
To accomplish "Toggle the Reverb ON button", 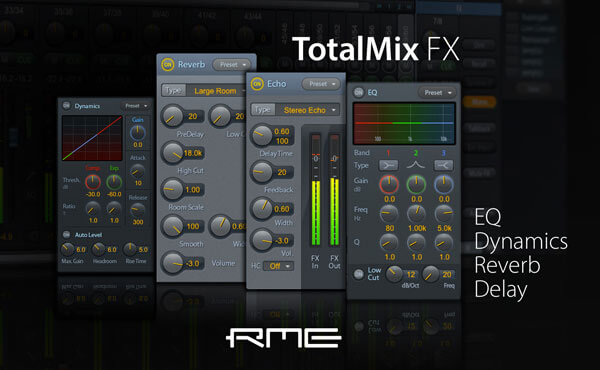I will coord(168,65).
